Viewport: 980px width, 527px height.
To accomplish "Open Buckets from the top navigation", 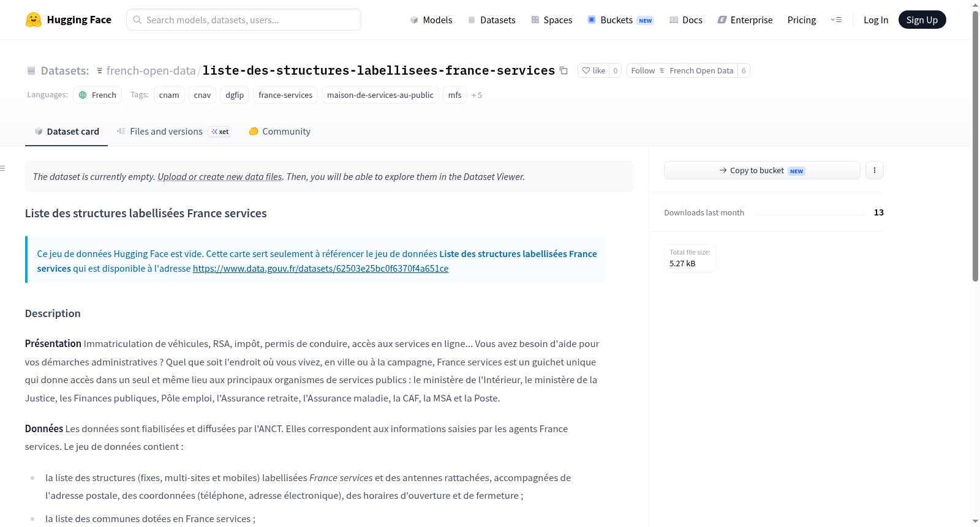I will point(620,20).
